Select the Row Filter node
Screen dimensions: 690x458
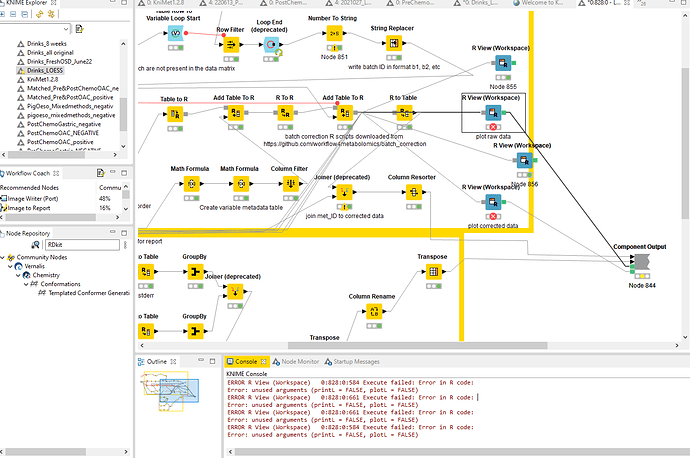coord(231,44)
